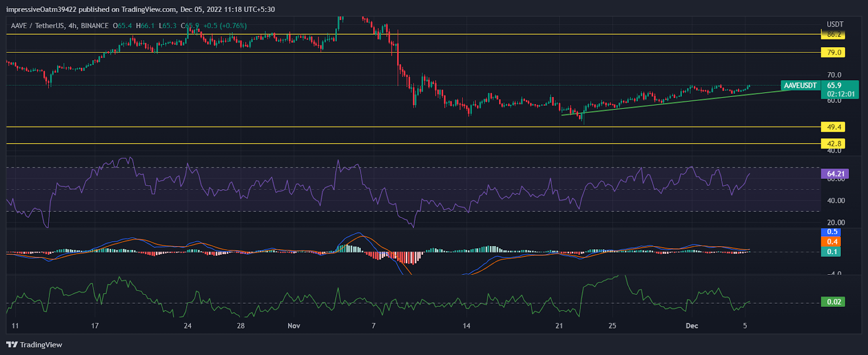Click the purple RSI value 64.21 label

[x=835, y=174]
